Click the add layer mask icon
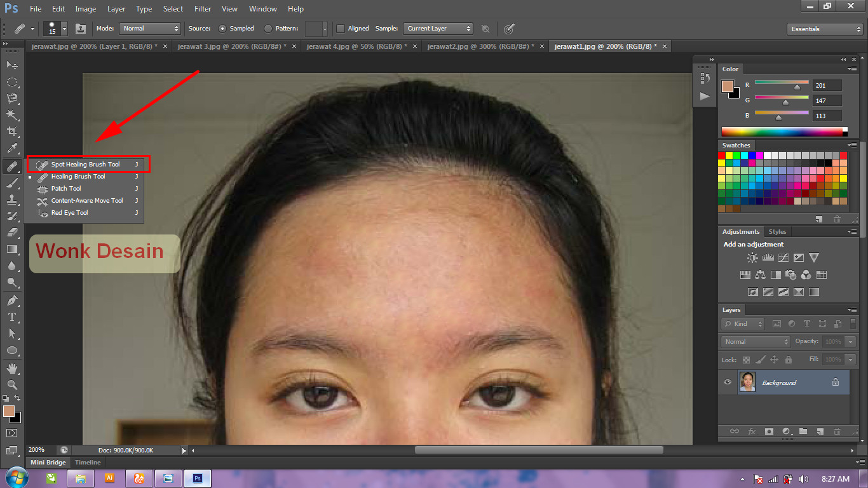Viewport: 868px width, 488px height. pos(769,431)
